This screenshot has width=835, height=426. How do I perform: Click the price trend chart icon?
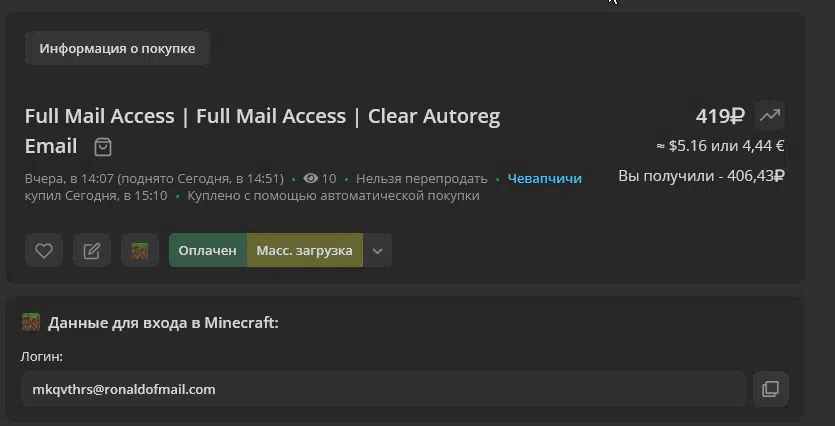pyautogui.click(x=769, y=115)
